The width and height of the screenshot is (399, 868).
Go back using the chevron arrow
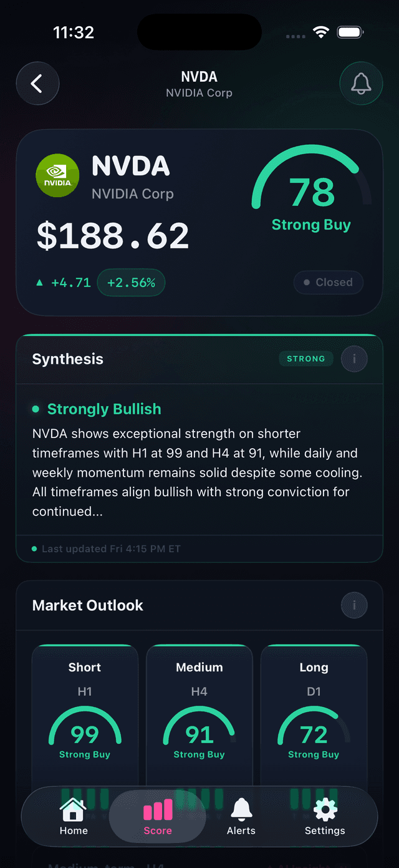pyautogui.click(x=37, y=84)
